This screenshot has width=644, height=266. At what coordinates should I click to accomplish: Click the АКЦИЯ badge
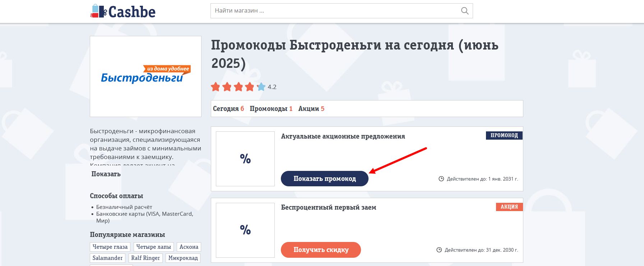[x=509, y=207]
